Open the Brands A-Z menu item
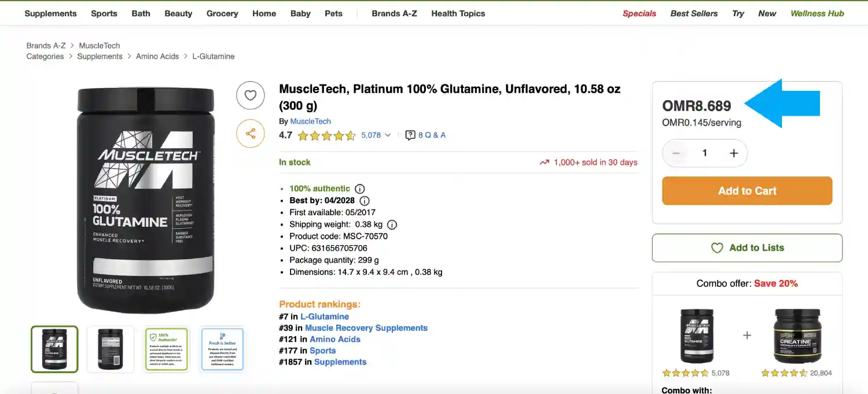 click(394, 13)
